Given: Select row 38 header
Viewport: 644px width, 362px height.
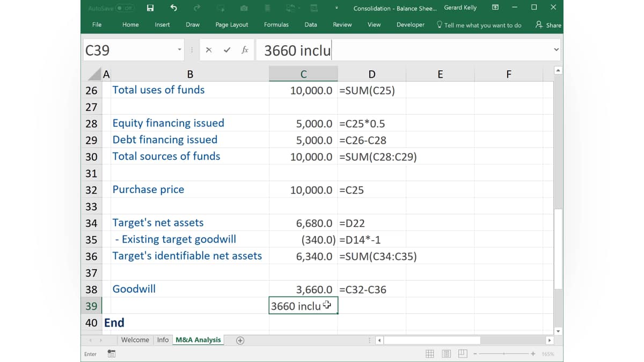Looking at the screenshot, I should point(91,290).
